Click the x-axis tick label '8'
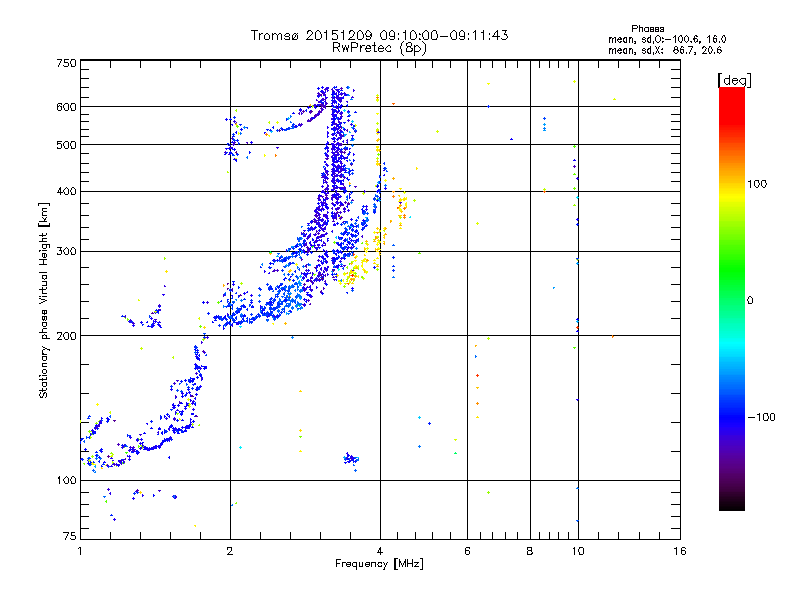The image size is (800, 600). (530, 551)
